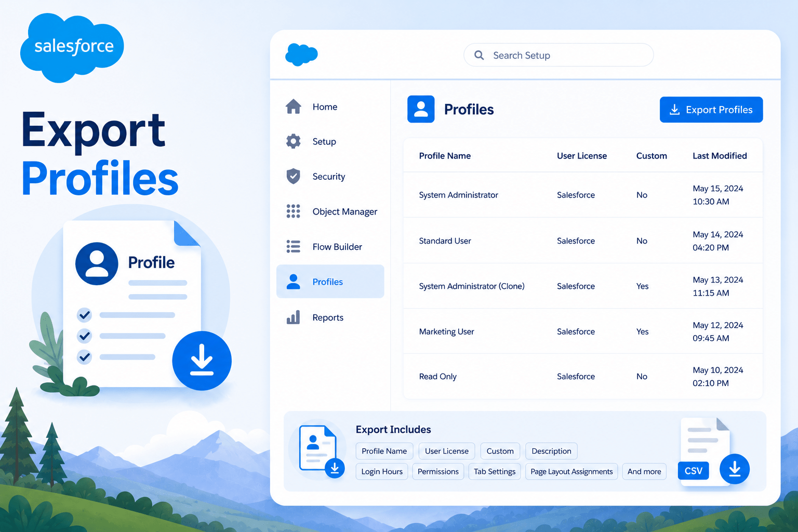Open the System Administrator profile
Screen dimensions: 798x532
(x=458, y=195)
